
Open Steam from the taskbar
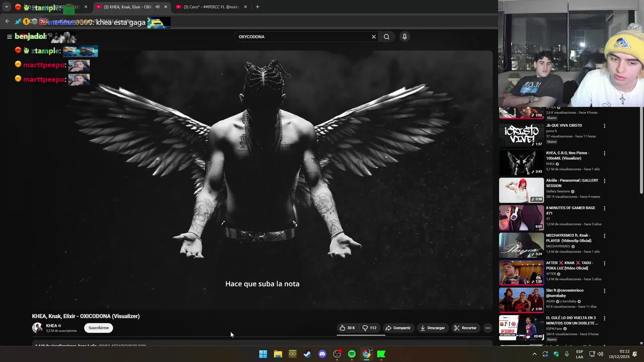307,354
